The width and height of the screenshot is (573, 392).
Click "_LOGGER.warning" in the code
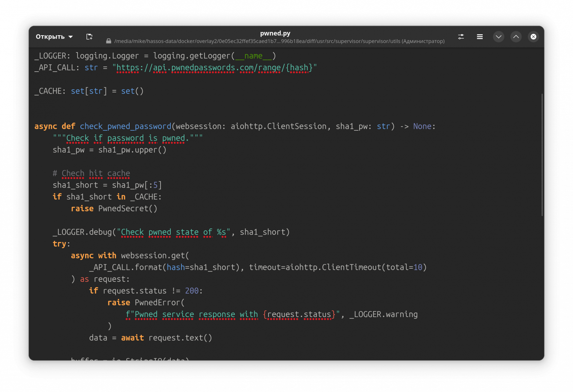tap(383, 314)
